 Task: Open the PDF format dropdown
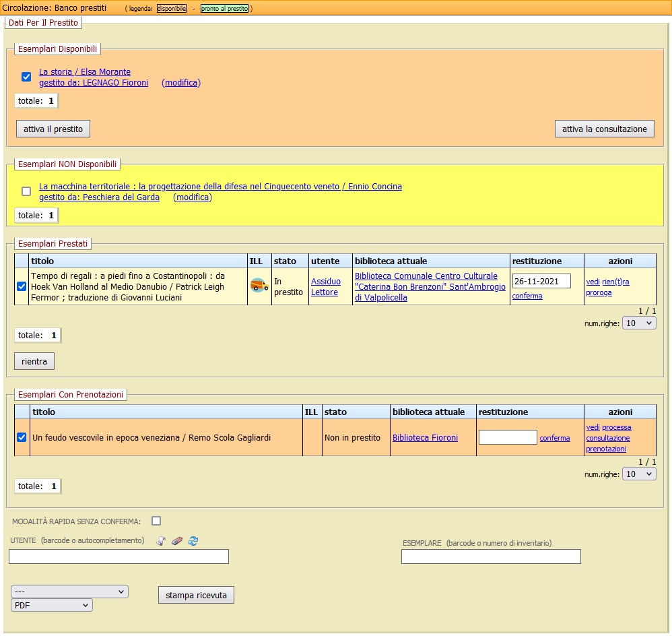tap(52, 605)
